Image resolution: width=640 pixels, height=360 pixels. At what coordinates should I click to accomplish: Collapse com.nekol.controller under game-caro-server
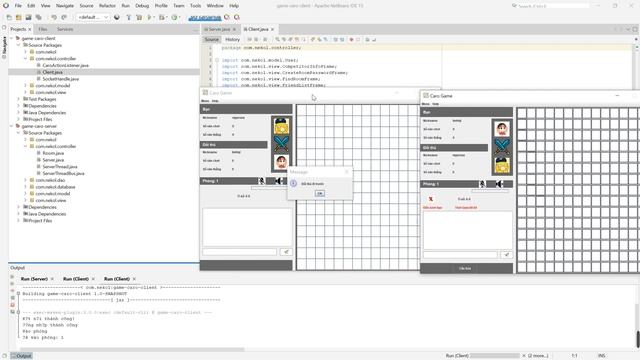[25, 146]
